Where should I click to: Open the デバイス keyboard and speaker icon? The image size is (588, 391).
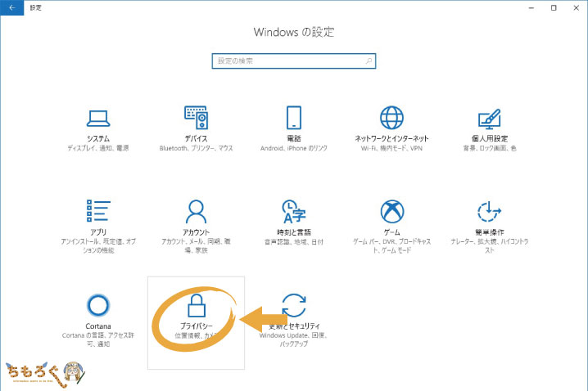coord(196,118)
